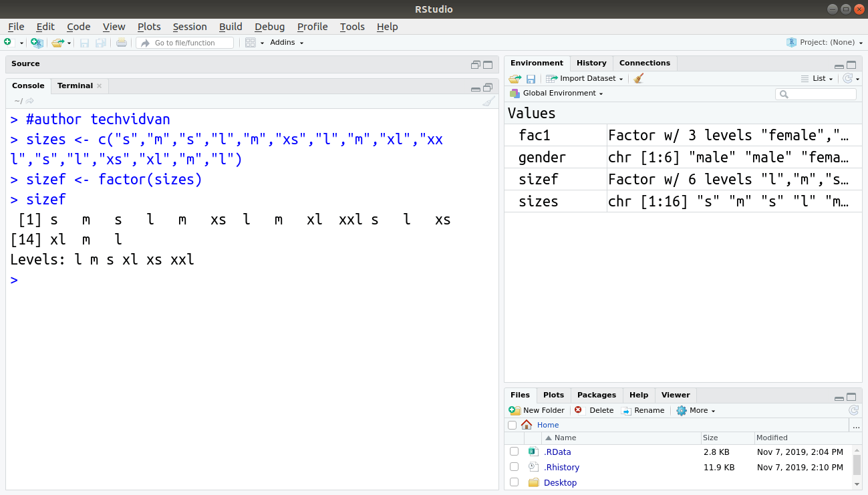Switch to the Viewer tab

pyautogui.click(x=676, y=395)
